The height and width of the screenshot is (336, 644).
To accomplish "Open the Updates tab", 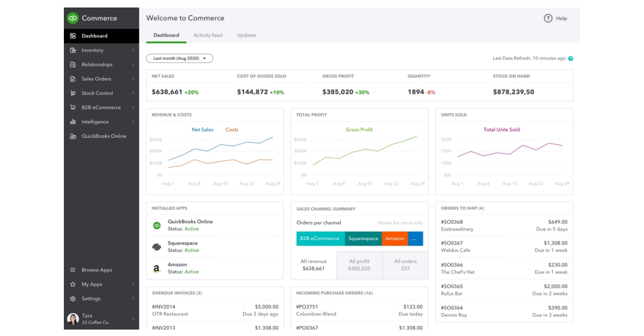I will point(246,35).
